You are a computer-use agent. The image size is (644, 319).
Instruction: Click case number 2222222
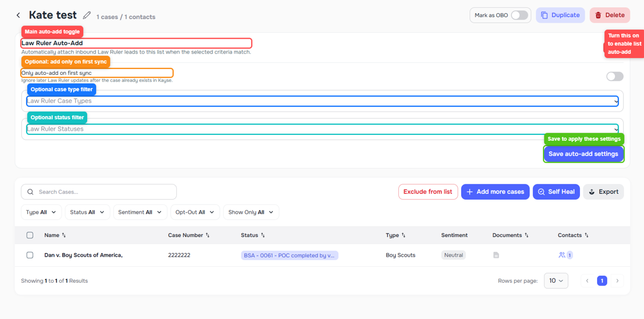179,255
